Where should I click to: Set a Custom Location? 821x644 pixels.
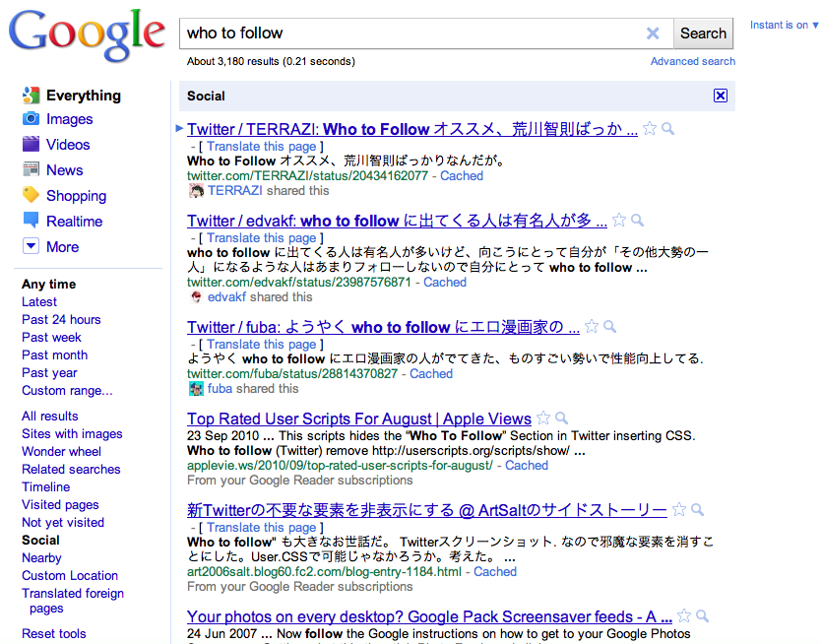click(x=70, y=575)
